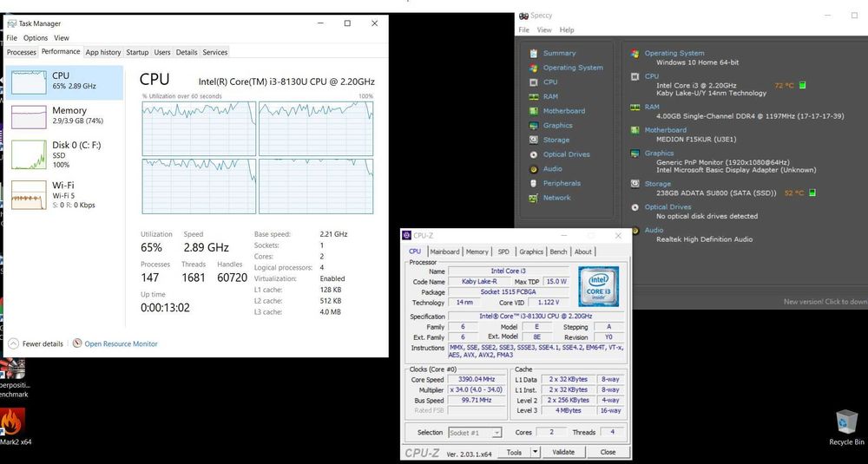Viewport: 868px width, 464px height.
Task: Open Speccy Help menu
Action: [x=566, y=29]
